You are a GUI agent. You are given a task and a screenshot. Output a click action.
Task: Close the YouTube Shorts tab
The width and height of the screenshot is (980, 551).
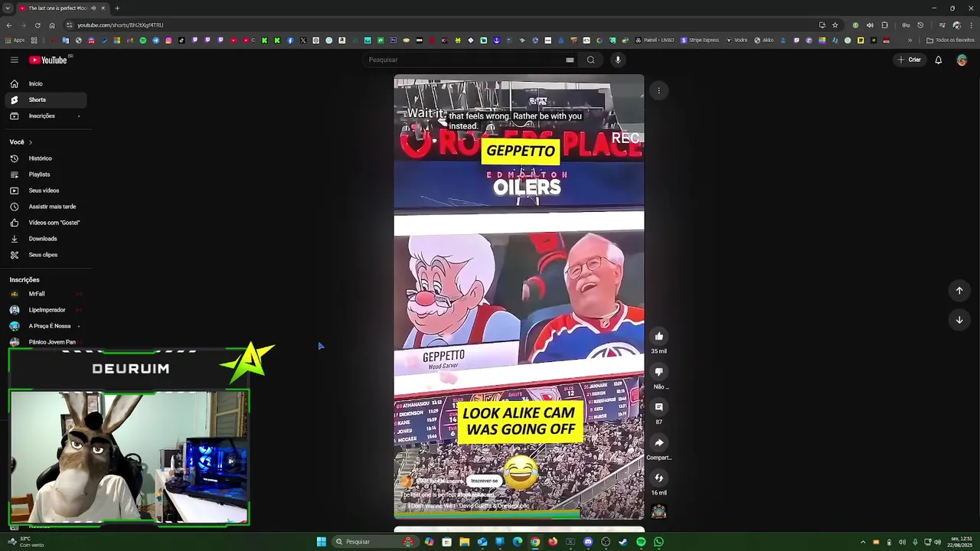pos(103,8)
